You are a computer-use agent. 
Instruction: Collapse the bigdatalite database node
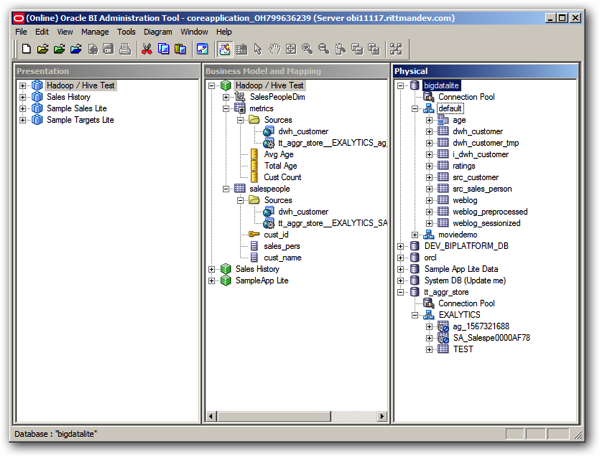click(x=400, y=86)
